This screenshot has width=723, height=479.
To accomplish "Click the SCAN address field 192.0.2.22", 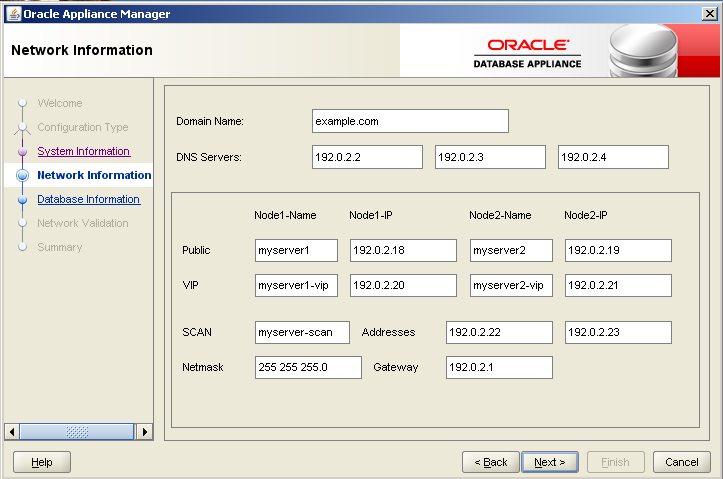I will (499, 332).
